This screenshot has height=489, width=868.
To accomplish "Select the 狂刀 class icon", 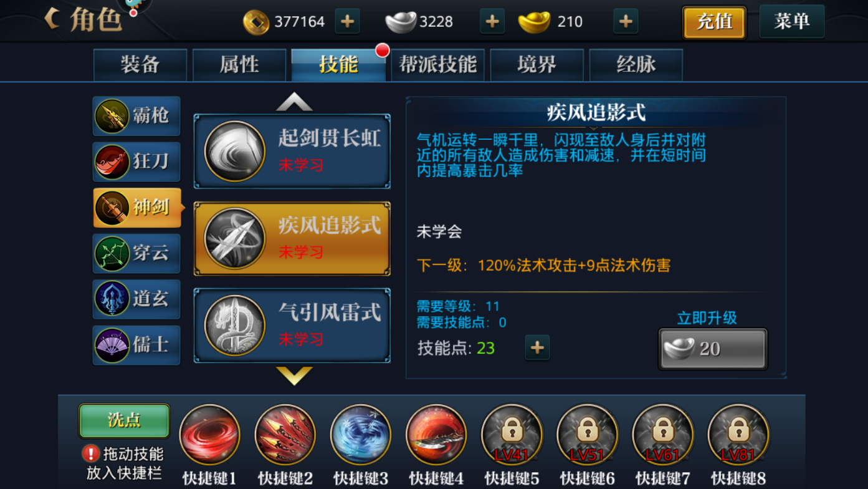I will tap(136, 162).
